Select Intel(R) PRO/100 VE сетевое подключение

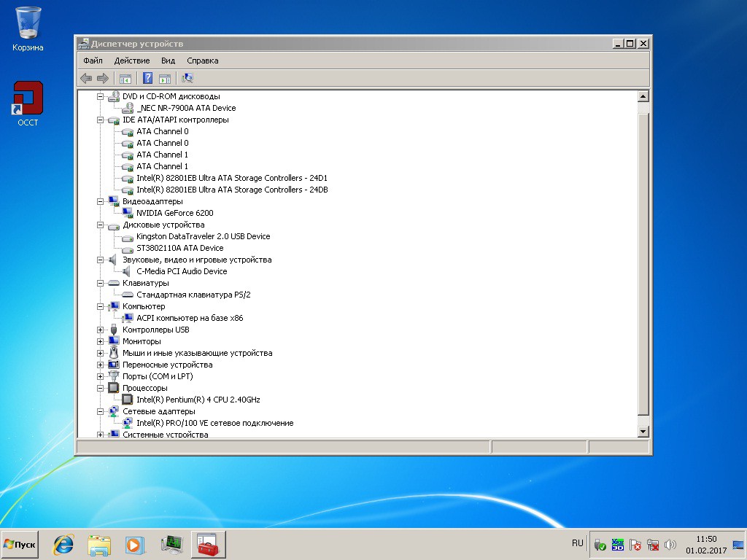tap(215, 423)
